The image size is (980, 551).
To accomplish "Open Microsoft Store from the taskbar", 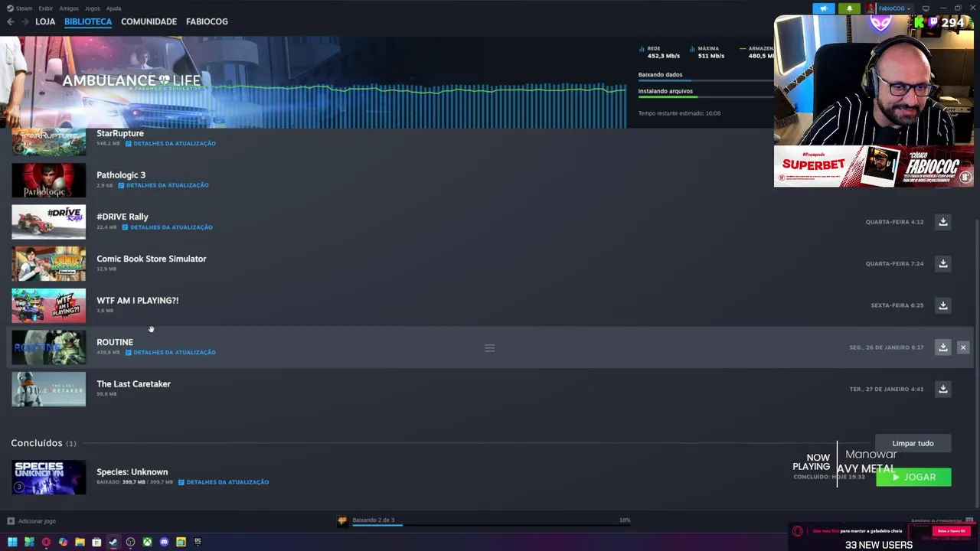I will click(96, 542).
